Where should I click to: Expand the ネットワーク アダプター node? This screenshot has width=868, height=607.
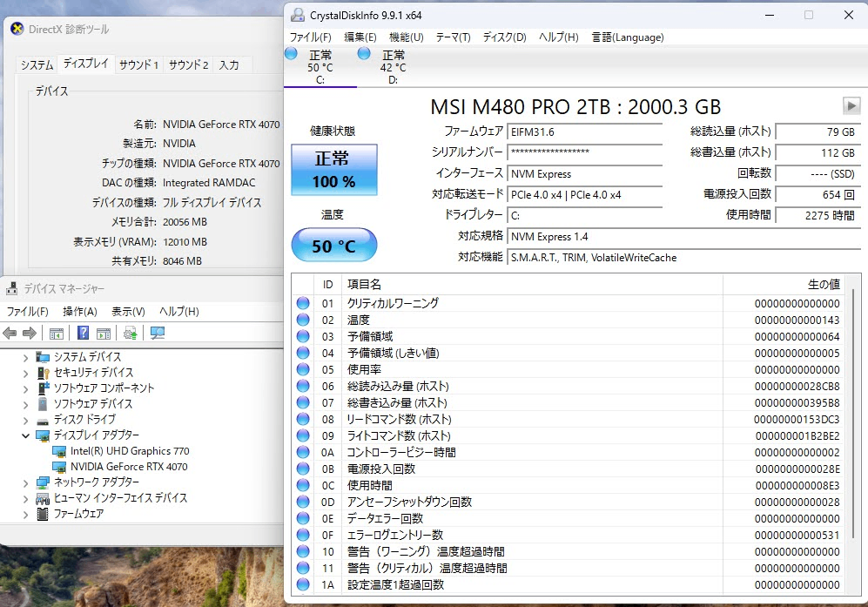click(25, 483)
